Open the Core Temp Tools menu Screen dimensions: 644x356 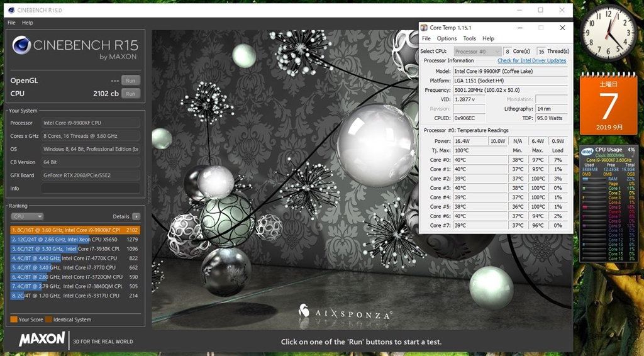(469, 38)
